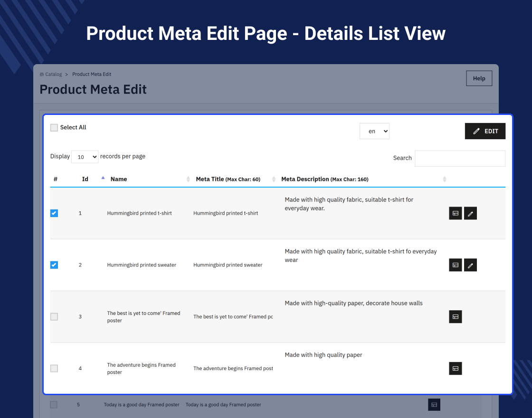Screen dimensions: 532x418
Task: Click name 'Today is a good day Framed poster'
Action: (142, 404)
